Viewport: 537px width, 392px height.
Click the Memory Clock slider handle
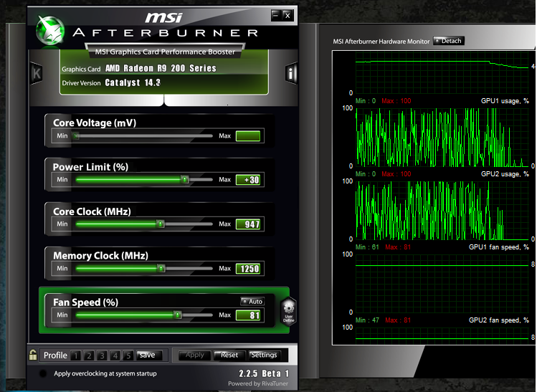(x=161, y=269)
